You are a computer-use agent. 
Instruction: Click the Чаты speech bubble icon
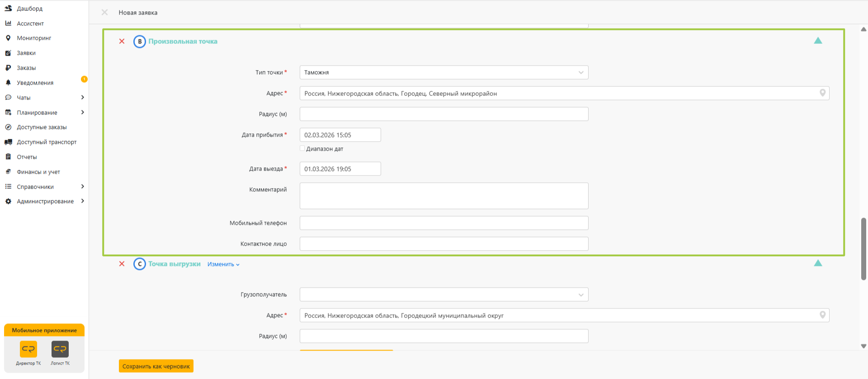[x=8, y=98]
